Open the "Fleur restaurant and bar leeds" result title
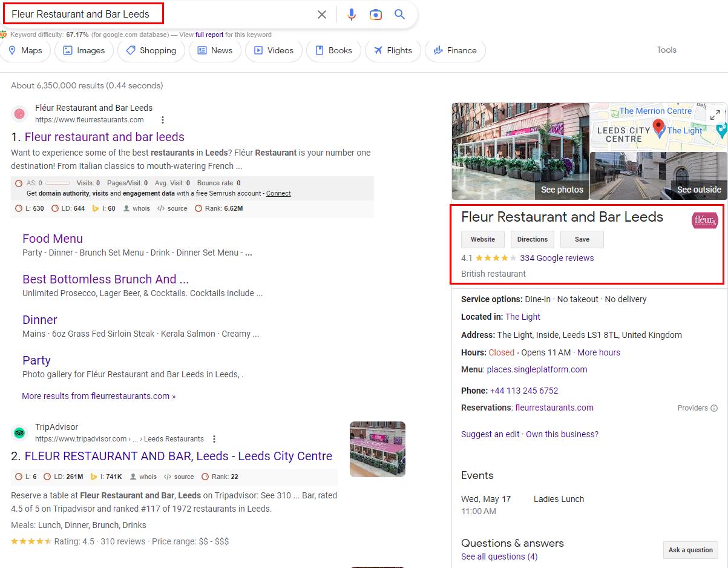Image resolution: width=728 pixels, height=568 pixels. click(105, 137)
